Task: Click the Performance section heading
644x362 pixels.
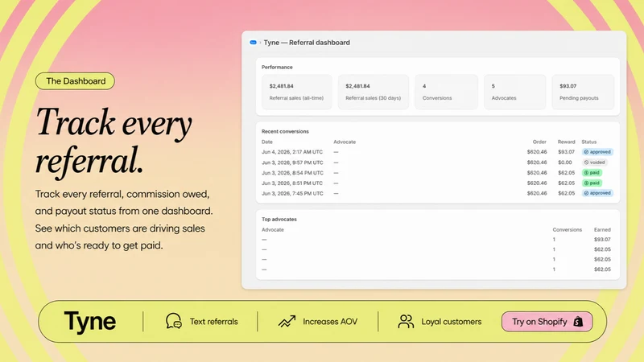Action: pos(277,67)
